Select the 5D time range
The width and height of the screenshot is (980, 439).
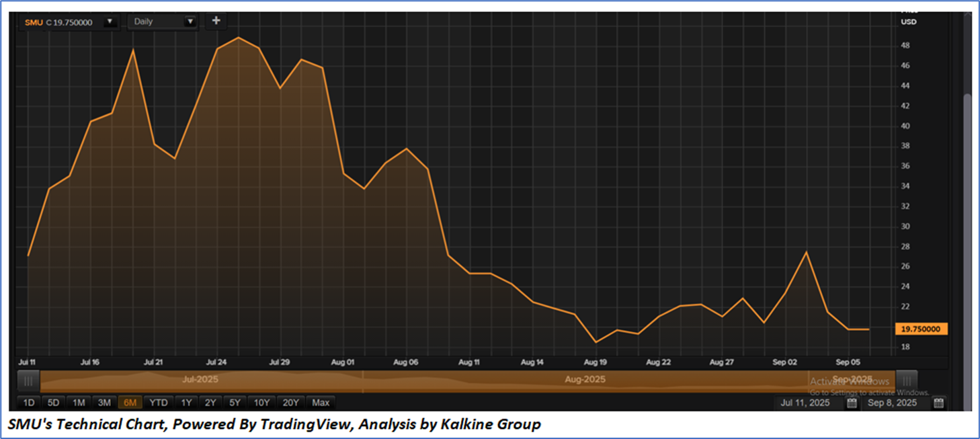(53, 403)
